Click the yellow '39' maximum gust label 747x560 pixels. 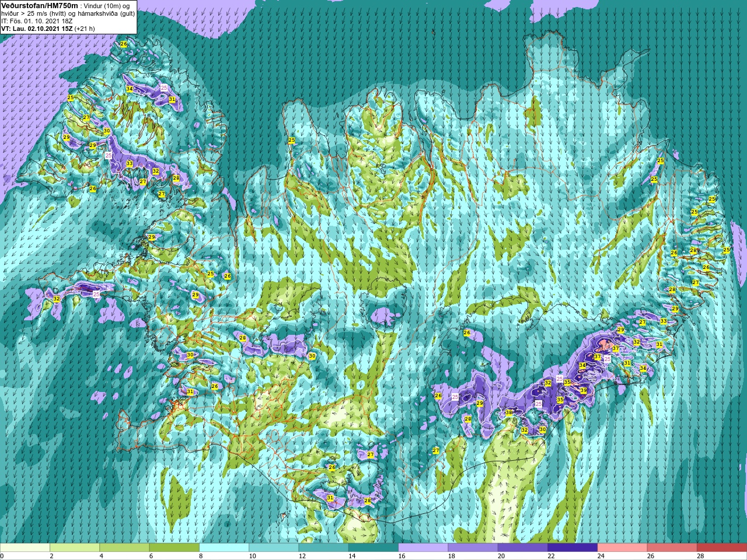[x=583, y=390]
